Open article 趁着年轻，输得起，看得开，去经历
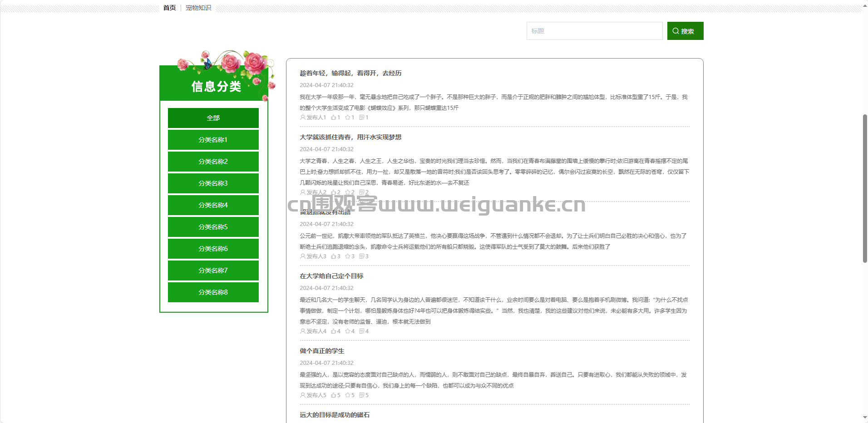 point(350,73)
